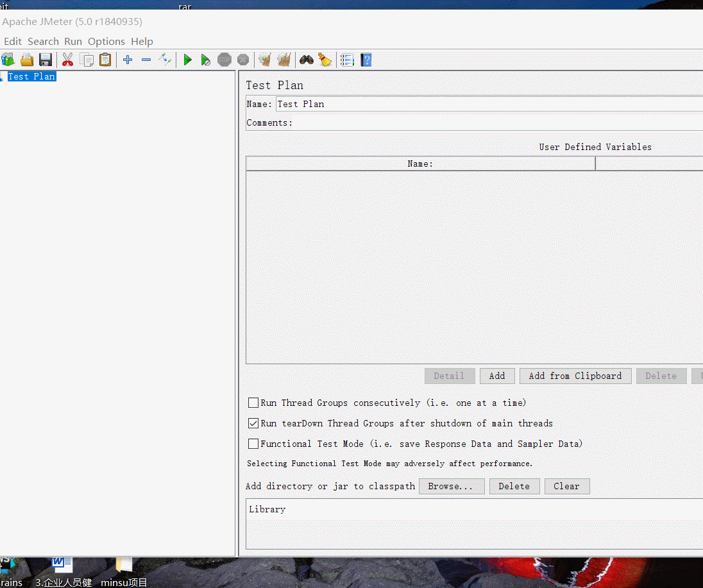703x588 pixels.
Task: Click Add from Clipboard button
Action: tap(575, 376)
